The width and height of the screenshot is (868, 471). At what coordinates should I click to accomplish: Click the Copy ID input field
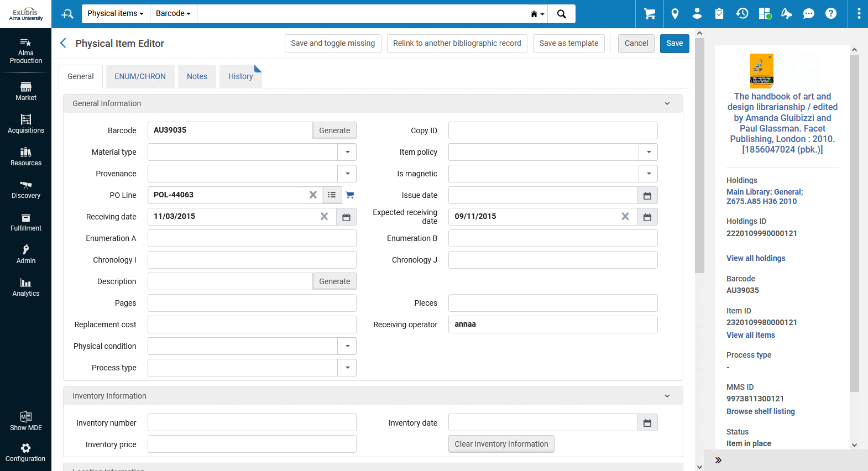[x=552, y=130]
